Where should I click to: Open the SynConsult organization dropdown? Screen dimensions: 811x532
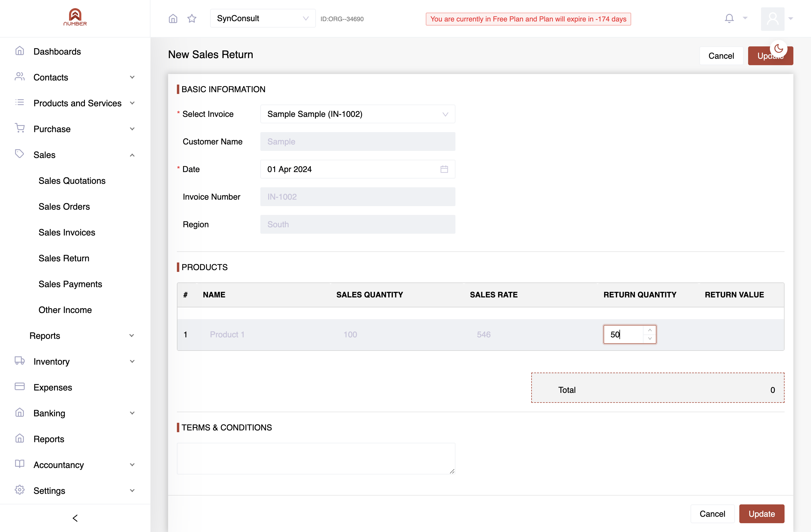pyautogui.click(x=263, y=18)
